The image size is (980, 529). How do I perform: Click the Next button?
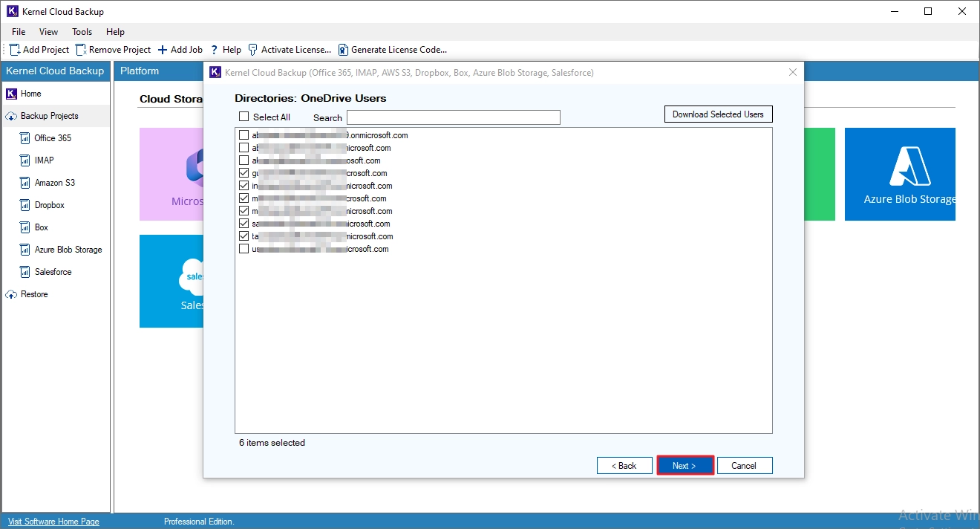(x=685, y=466)
